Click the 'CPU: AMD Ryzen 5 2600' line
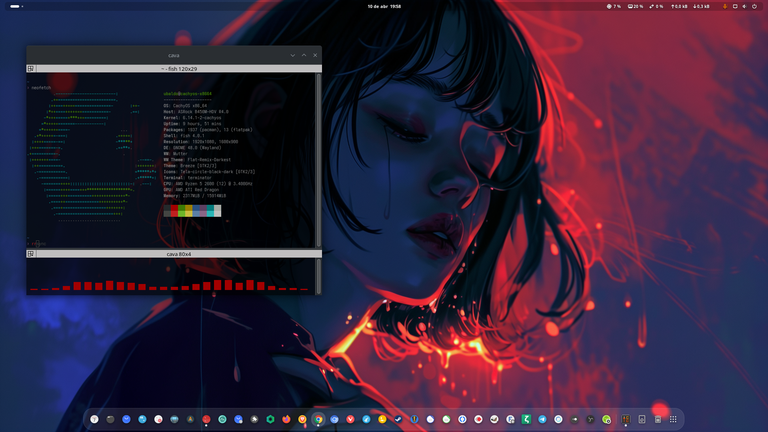This screenshot has height=432, width=768. 208,184
